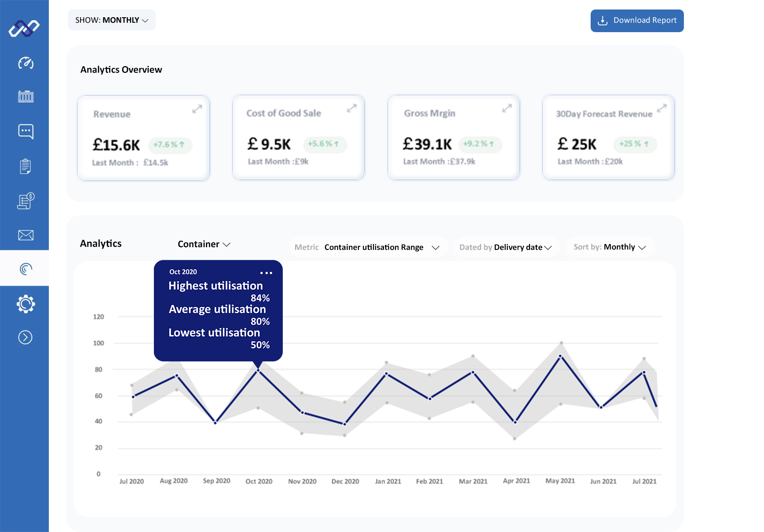This screenshot has height=532, width=764.
Task: Click the company logo at top left
Action: pos(24,28)
